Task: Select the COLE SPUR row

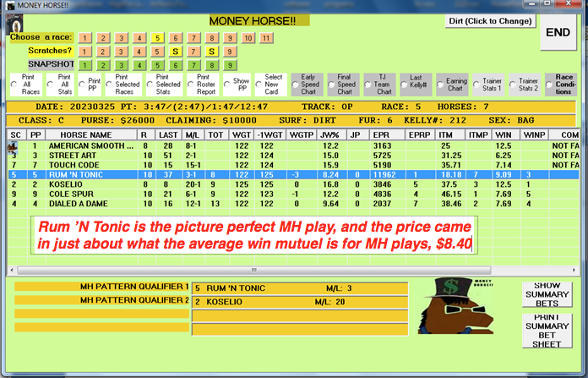Action: 293,194
